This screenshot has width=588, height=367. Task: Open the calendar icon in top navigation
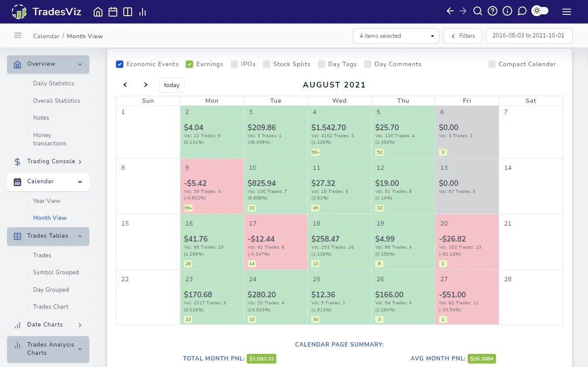coord(113,12)
